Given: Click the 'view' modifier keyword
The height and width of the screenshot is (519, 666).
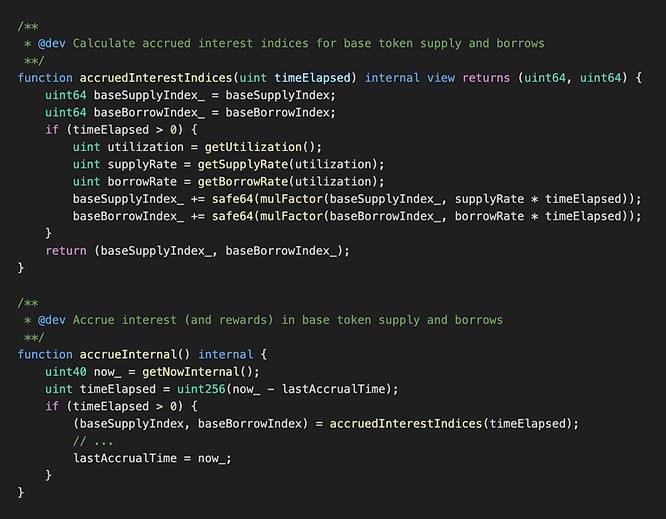Looking at the screenshot, I should click(x=445, y=78).
